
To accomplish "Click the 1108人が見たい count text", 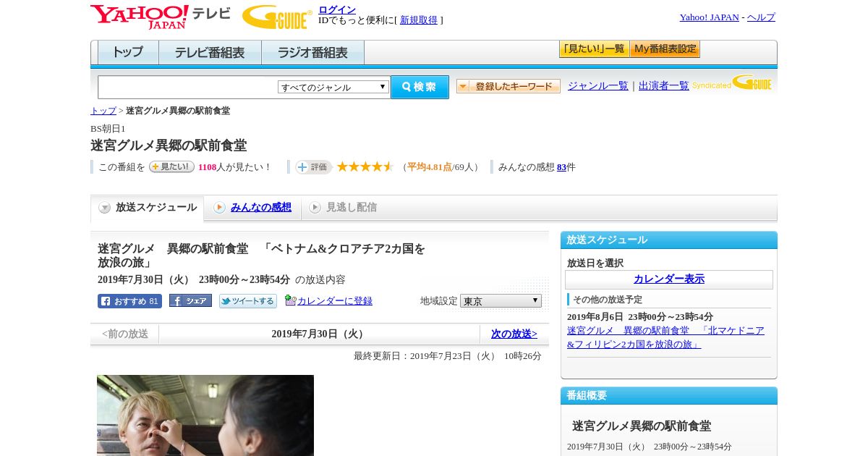I will click(x=234, y=167).
